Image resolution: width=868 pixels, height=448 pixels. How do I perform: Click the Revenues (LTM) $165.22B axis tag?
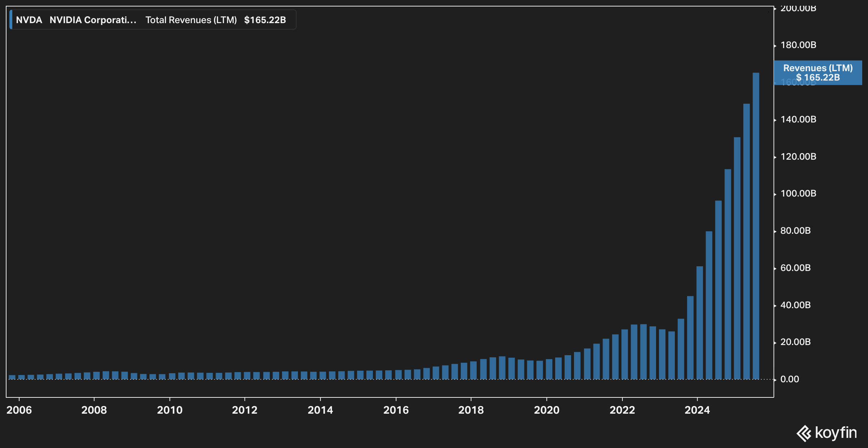click(x=818, y=73)
